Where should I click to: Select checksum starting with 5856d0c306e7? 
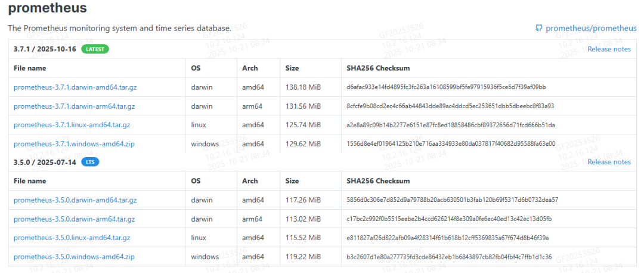point(452,200)
